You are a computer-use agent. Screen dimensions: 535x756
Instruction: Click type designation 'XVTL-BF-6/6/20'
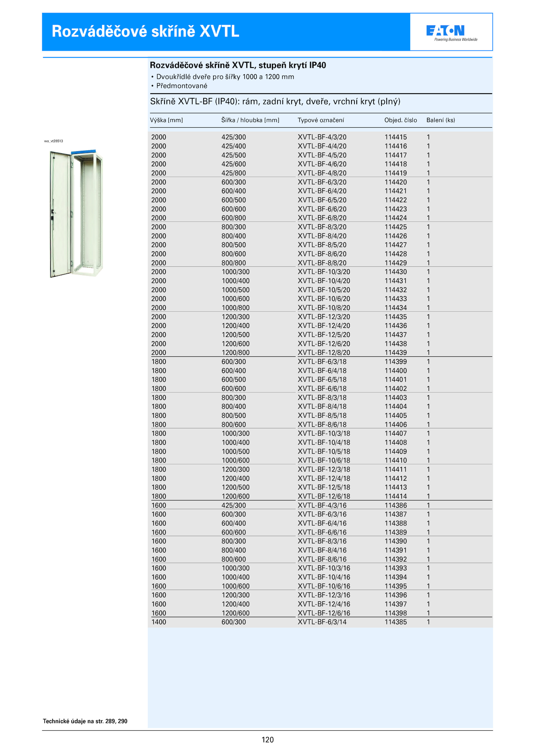[x=322, y=209]
